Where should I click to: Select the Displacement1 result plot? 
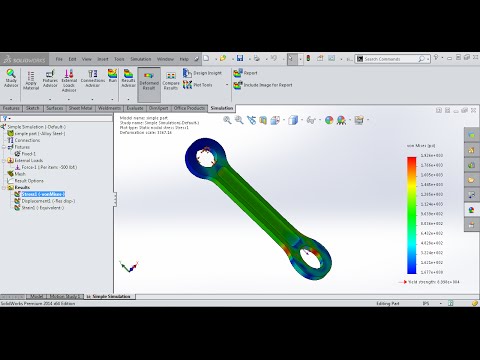pyautogui.click(x=45, y=201)
